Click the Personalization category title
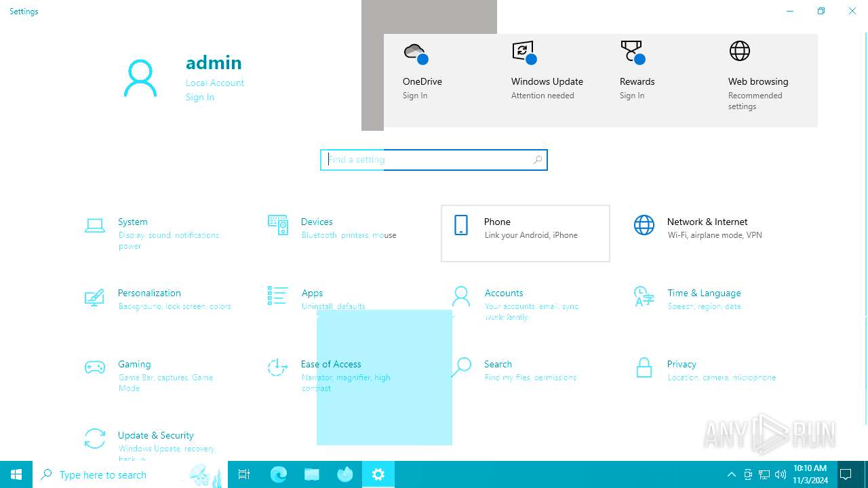This screenshot has height=488, width=868. (x=149, y=293)
